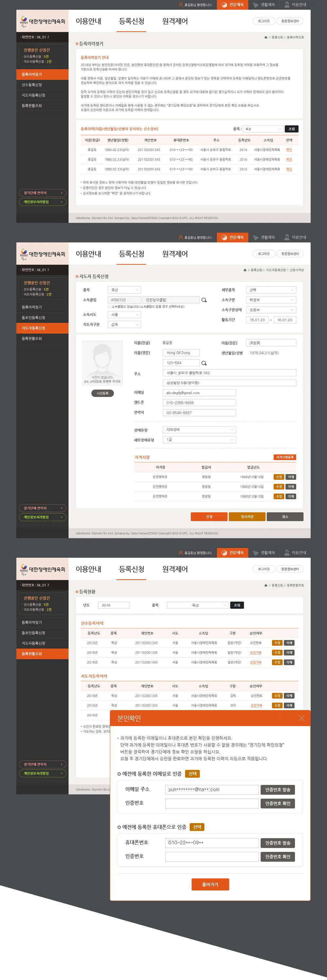The image size is (327, 980).
Task: Open 생활체육 tab above 등록현황 page
Action: [x=264, y=553]
